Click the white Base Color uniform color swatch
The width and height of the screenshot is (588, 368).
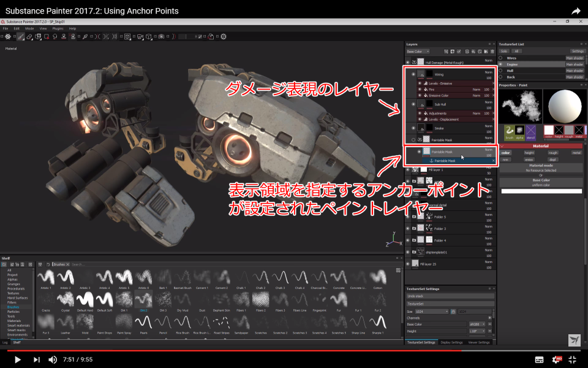(x=541, y=191)
